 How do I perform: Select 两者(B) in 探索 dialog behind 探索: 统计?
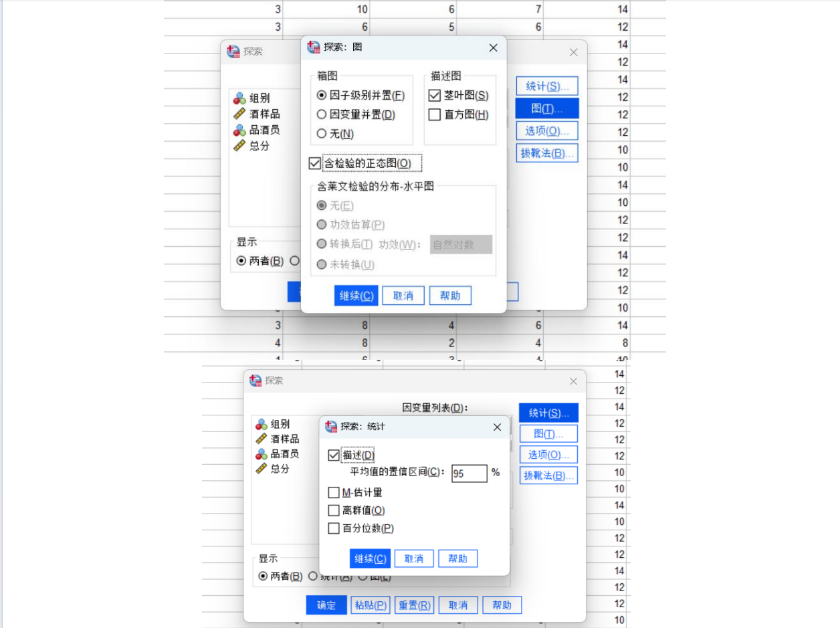point(264,576)
